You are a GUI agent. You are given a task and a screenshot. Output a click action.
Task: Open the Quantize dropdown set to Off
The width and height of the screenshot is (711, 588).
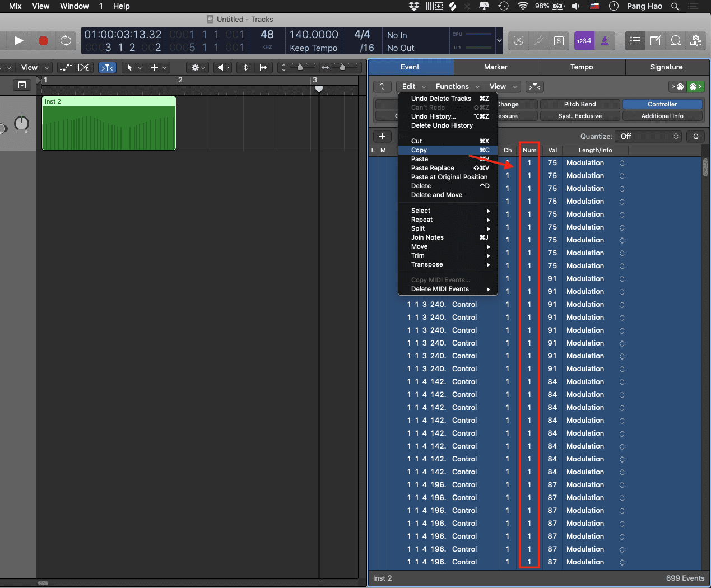pos(648,136)
